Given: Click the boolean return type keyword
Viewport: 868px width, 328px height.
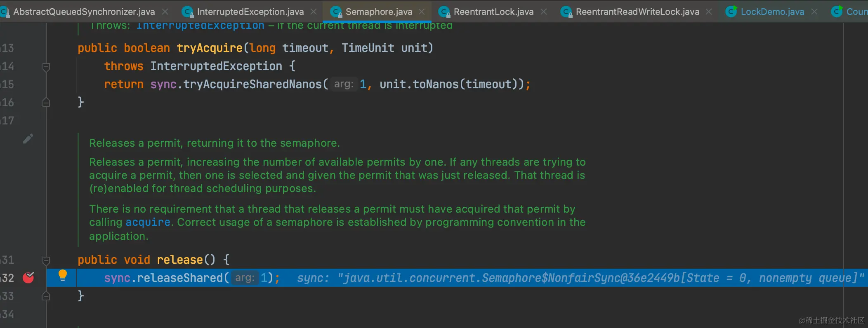Looking at the screenshot, I should 147,48.
